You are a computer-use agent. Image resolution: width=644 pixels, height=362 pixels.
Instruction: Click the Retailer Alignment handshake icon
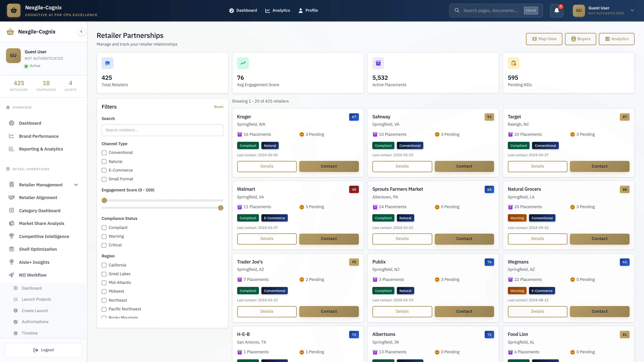(12, 197)
